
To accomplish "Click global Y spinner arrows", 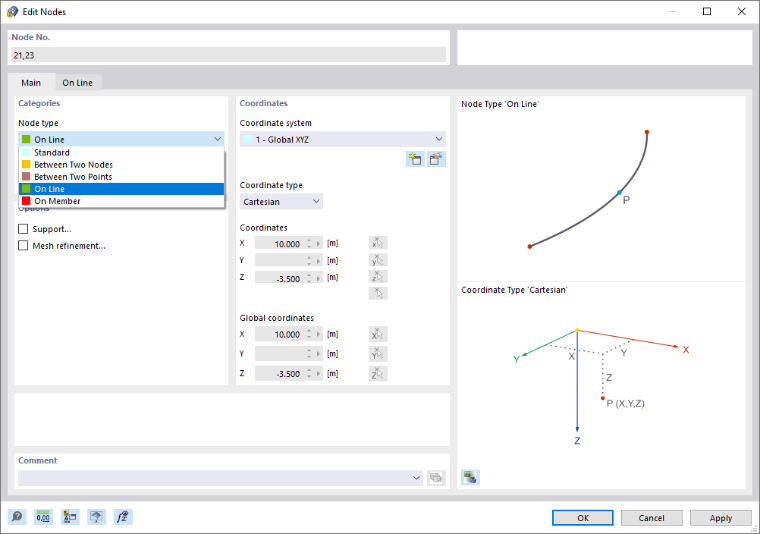I will point(309,354).
